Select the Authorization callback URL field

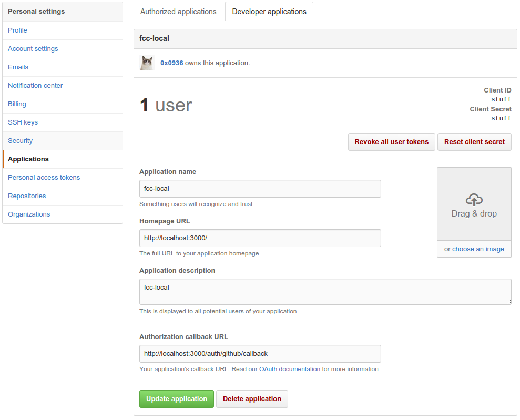click(x=260, y=354)
